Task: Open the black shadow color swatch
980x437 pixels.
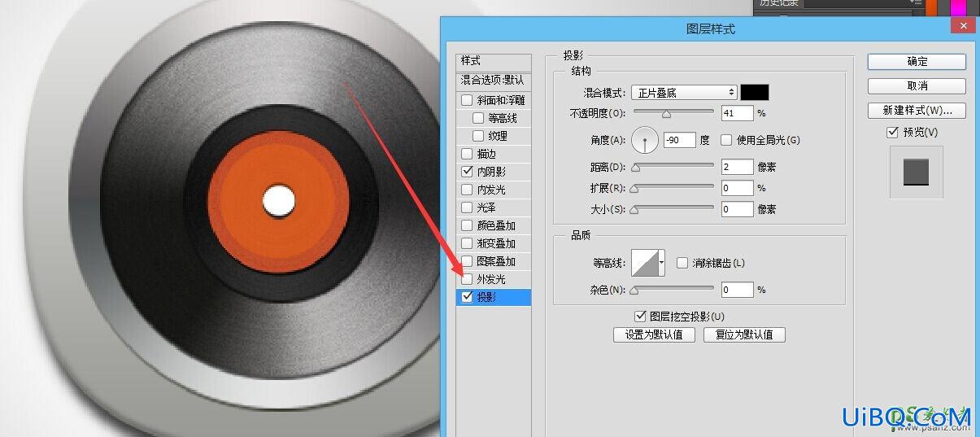Action: pos(754,93)
